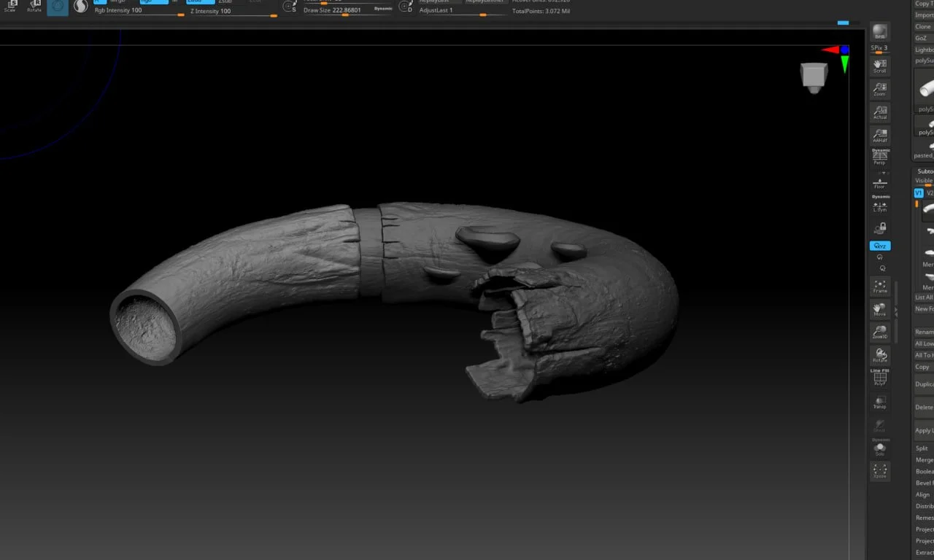Click the Copy subtool button

pyautogui.click(x=924, y=367)
